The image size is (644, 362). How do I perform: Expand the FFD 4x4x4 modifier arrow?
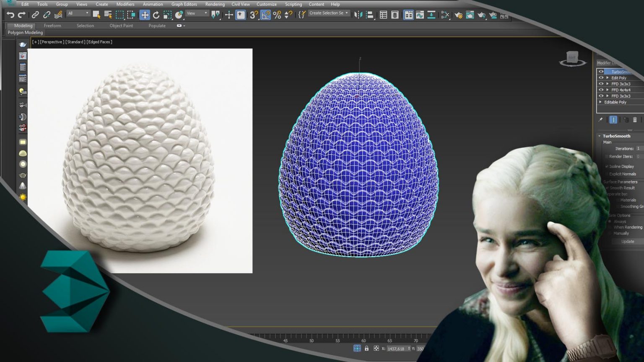(608, 90)
